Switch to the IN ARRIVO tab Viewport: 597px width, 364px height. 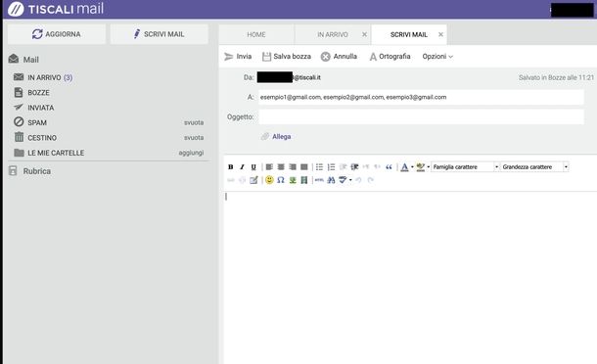point(333,34)
